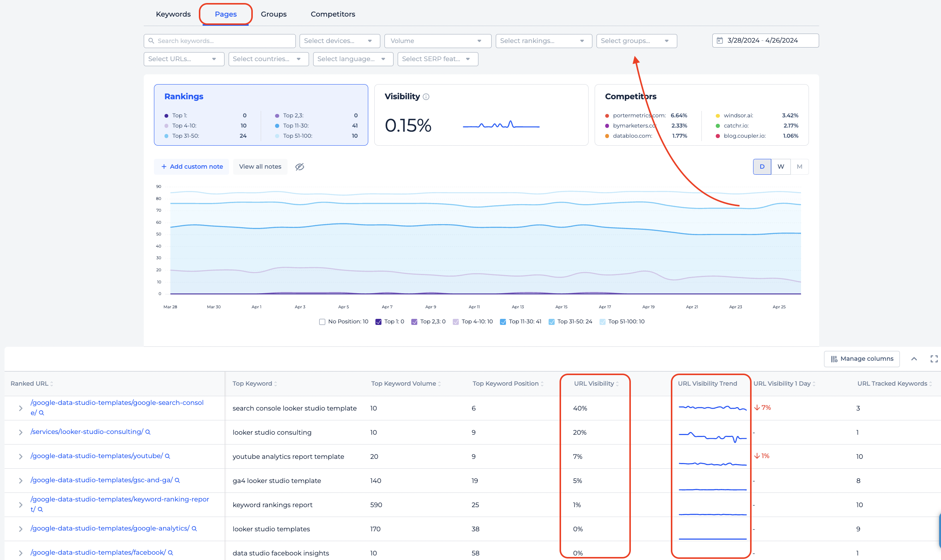Switch chart to monthly M view
The image size is (941, 560).
click(x=799, y=166)
